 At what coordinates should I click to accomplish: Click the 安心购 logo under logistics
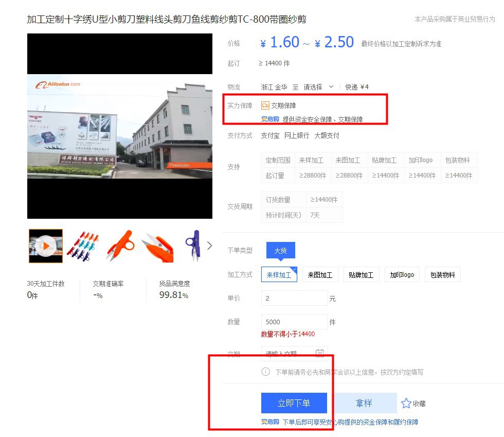(270, 119)
